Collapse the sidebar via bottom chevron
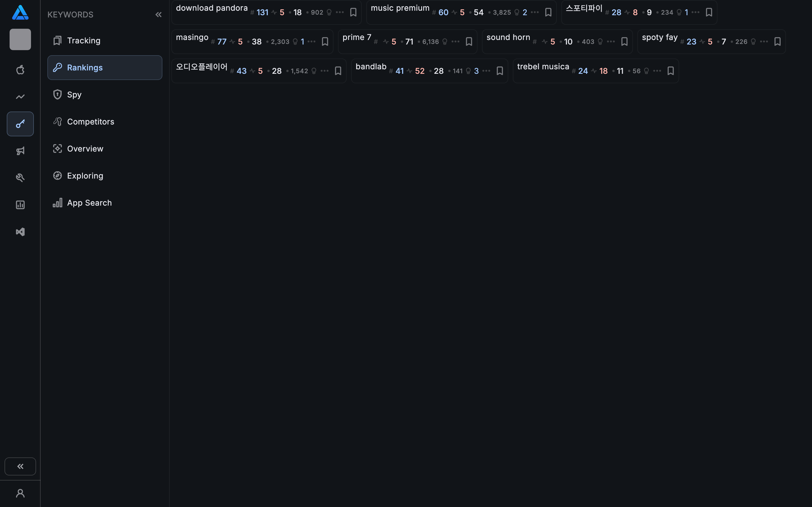Viewport: 812px width, 507px height. point(20,466)
